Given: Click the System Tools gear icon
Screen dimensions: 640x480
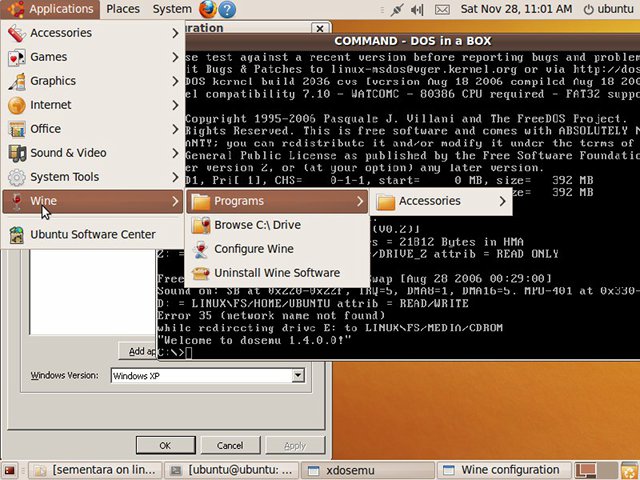Looking at the screenshot, I should [x=17, y=178].
